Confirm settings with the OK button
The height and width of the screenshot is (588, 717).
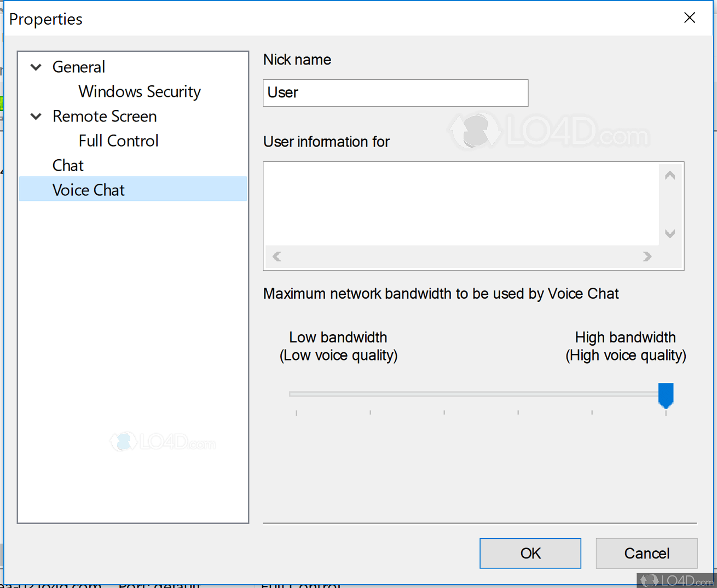point(530,554)
